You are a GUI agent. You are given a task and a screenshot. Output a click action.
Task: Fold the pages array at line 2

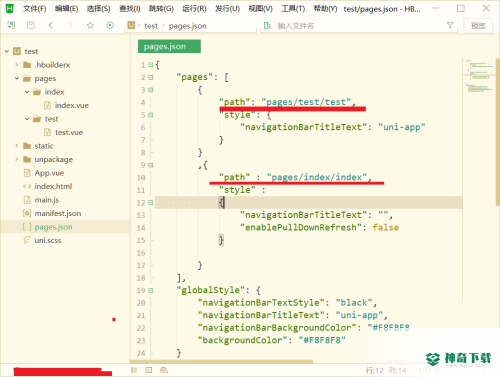151,77
